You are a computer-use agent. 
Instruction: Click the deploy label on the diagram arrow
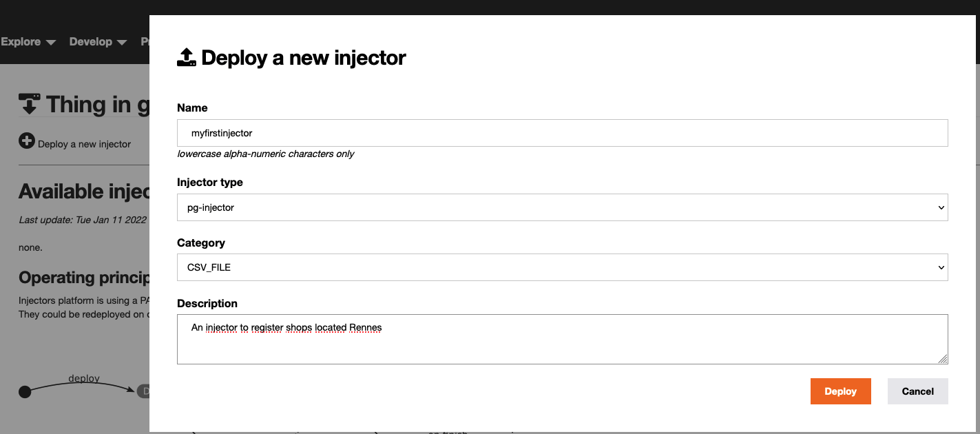(x=84, y=378)
